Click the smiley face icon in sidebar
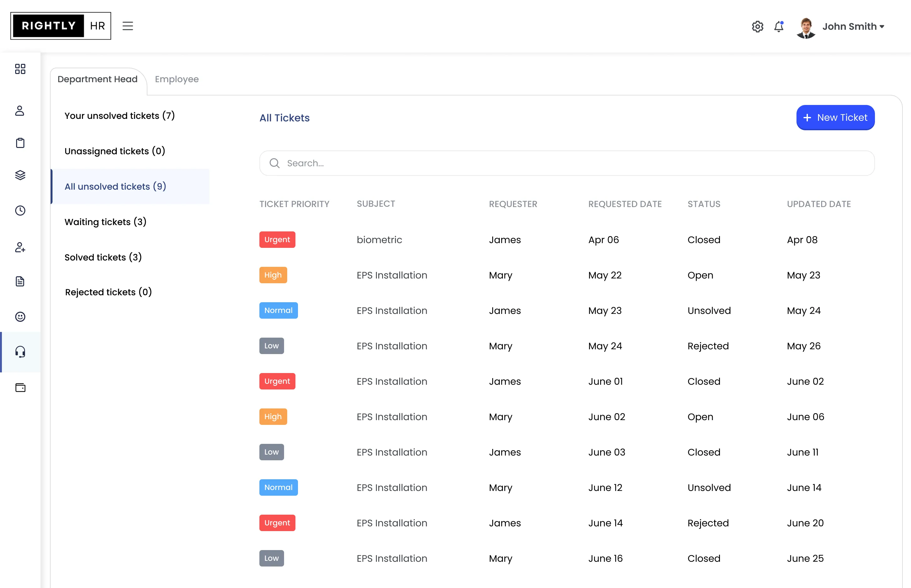Image resolution: width=911 pixels, height=588 pixels. click(x=20, y=316)
